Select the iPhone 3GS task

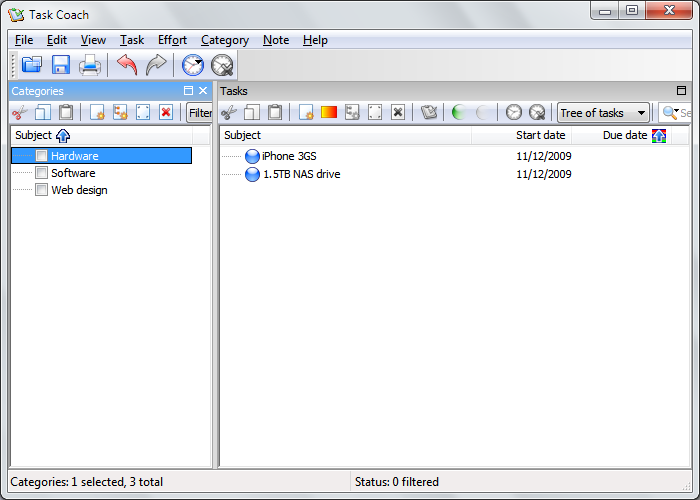(x=289, y=156)
